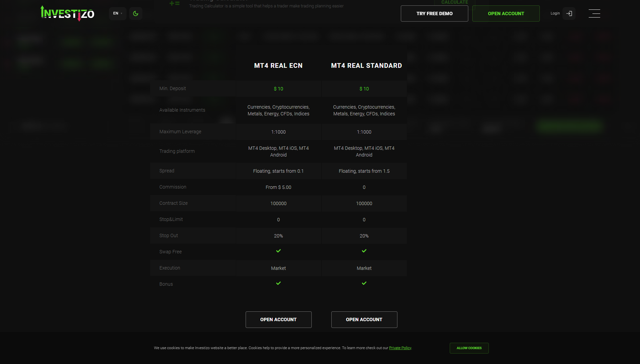Click Standard available instruments list

364,110
